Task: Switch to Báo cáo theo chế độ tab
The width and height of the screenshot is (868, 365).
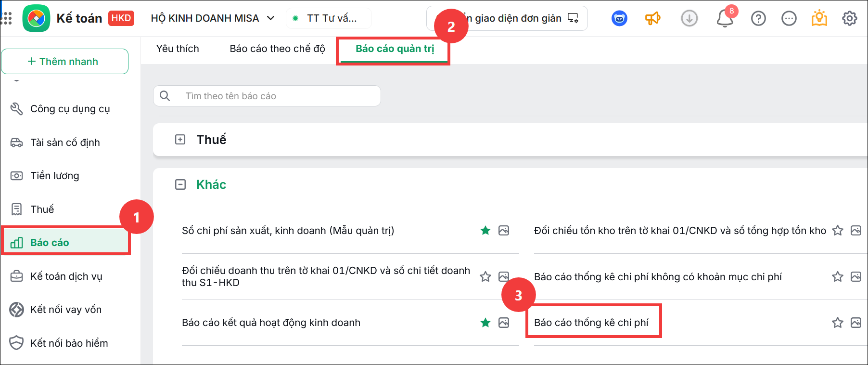Action: coord(278,49)
